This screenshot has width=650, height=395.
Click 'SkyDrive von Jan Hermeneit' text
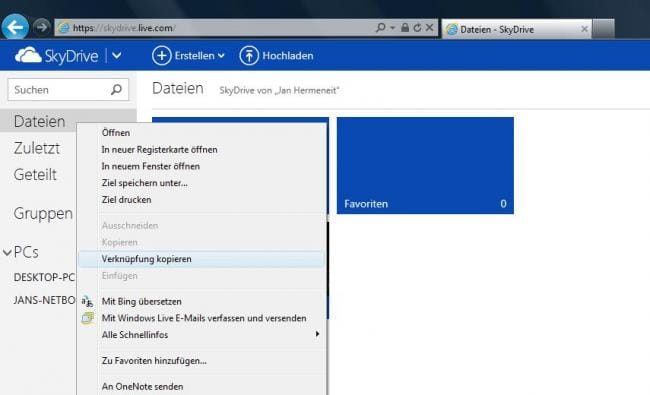[x=279, y=90]
